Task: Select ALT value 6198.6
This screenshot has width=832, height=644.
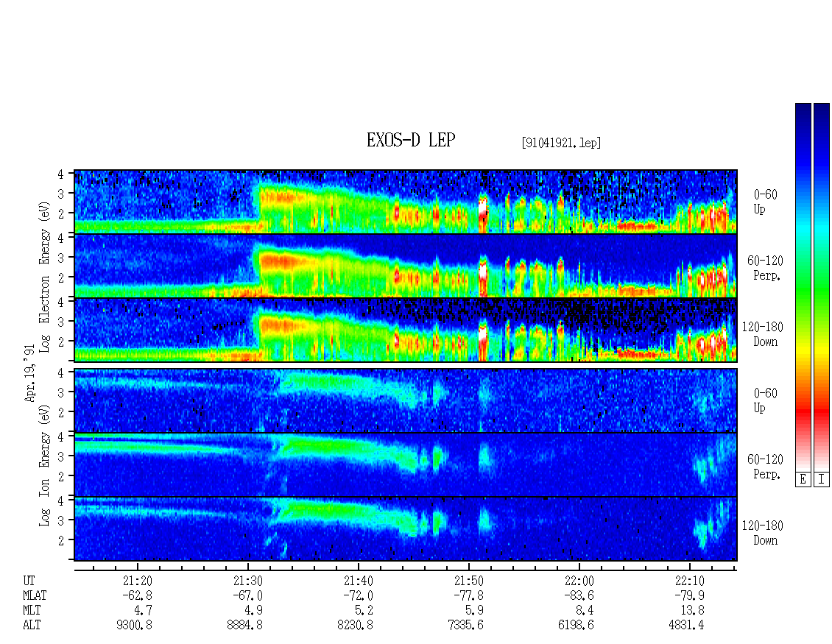Action: tap(576, 626)
